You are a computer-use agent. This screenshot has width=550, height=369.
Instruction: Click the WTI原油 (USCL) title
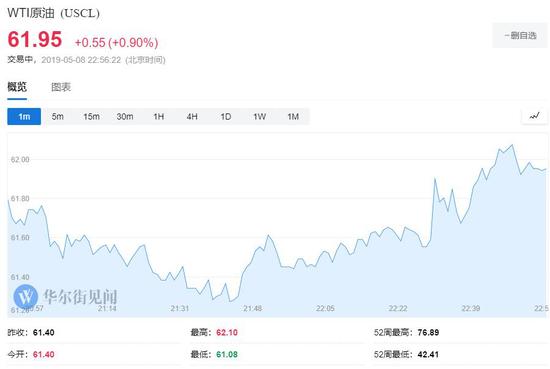point(53,13)
